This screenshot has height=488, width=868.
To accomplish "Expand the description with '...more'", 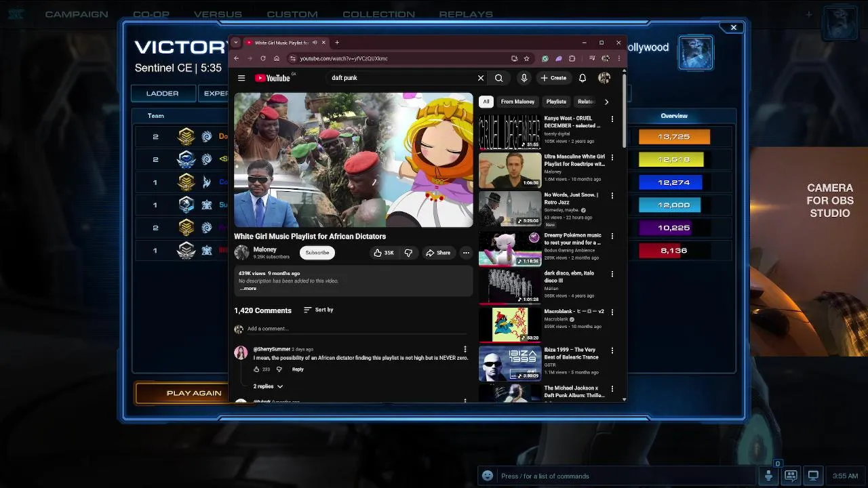I will coord(248,289).
